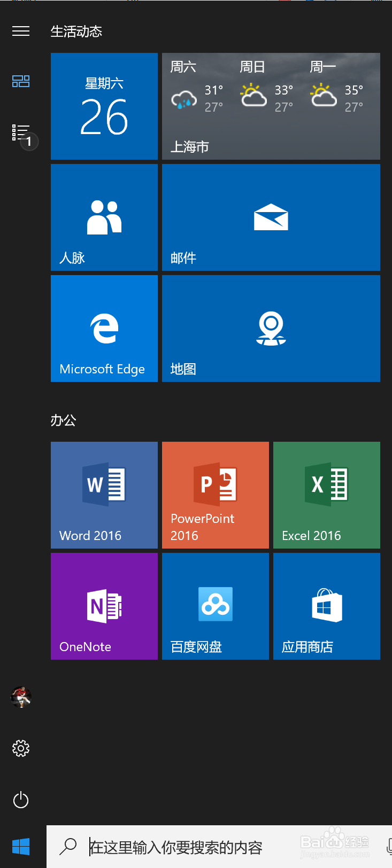Viewport: 392px width, 868px height.
Task: Open the 邮件 (Mail) tile
Action: (271, 217)
